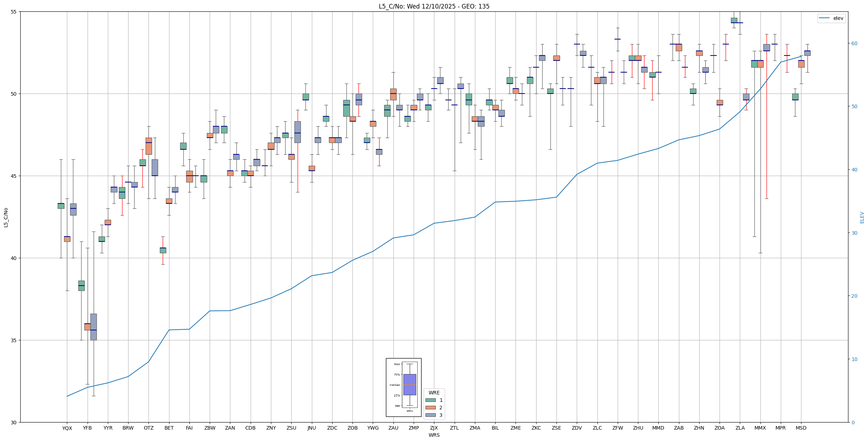Image resolution: width=868 pixels, height=441 pixels.
Task: Click the MSD station tick label
Action: (801, 428)
